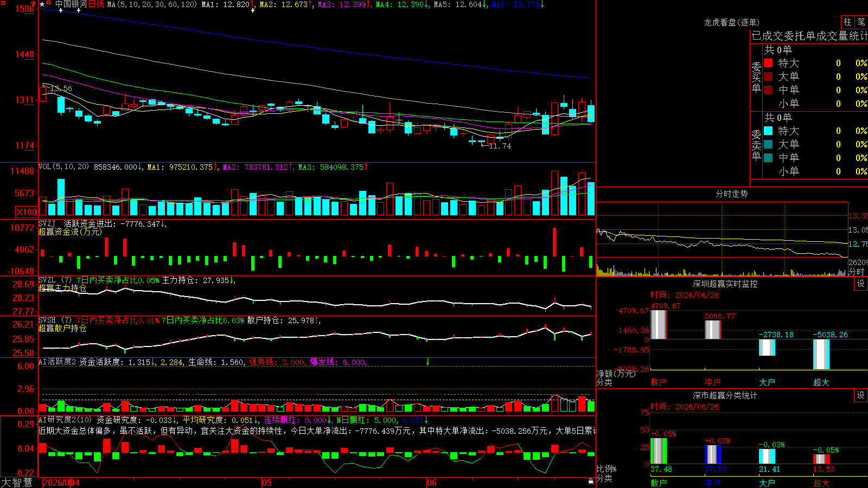
Task: Click the 超赢散户持仓 label
Action: point(62,328)
